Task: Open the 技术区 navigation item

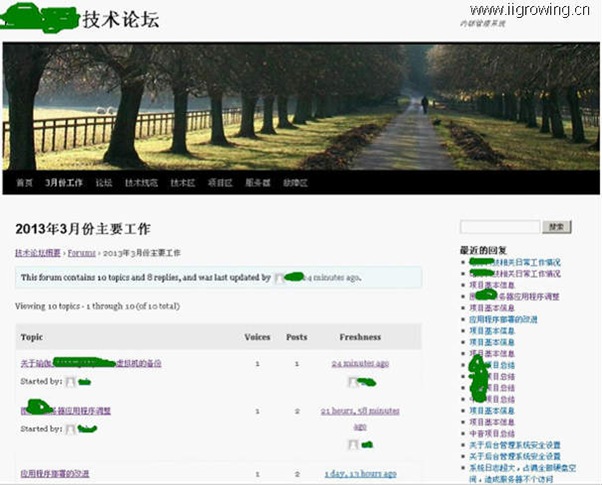Action: (183, 183)
